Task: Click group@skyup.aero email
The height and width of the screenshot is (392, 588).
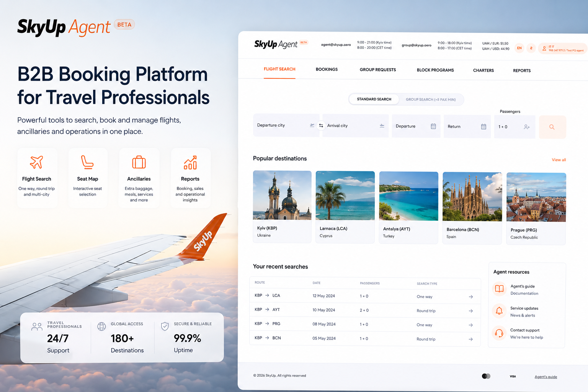Action: (416, 45)
